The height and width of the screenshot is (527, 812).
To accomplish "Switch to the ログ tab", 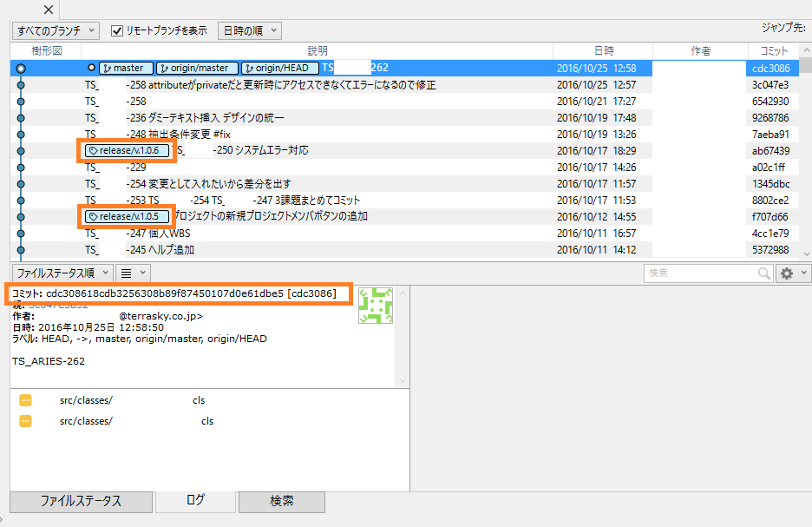I will tap(194, 502).
